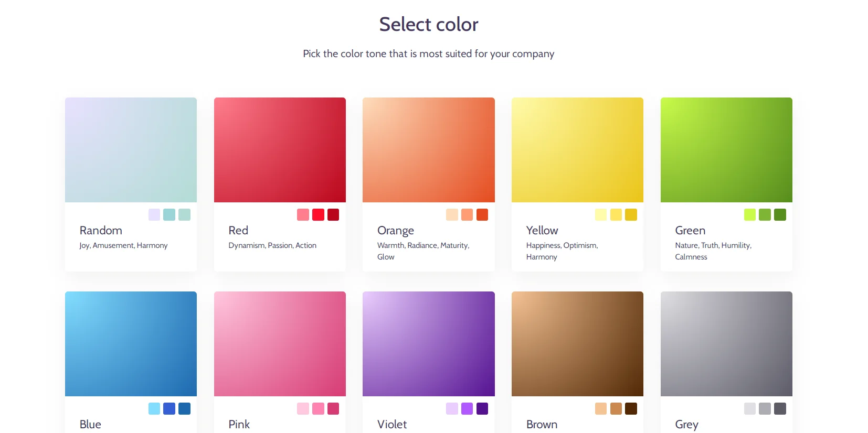
Task: Select the Yellow gradient thumbnail
Action: [577, 150]
